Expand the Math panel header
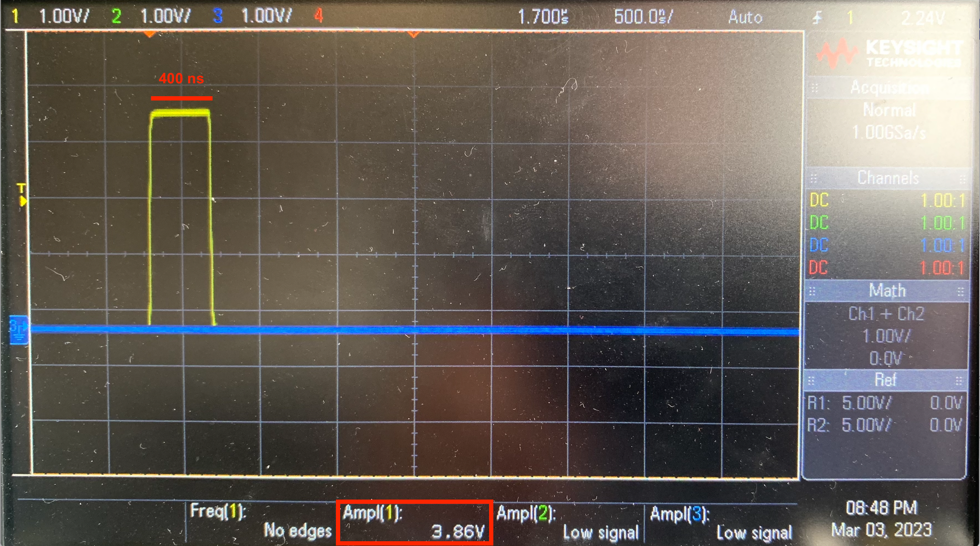Viewport: 980px width, 546px height. pyautogui.click(x=887, y=290)
